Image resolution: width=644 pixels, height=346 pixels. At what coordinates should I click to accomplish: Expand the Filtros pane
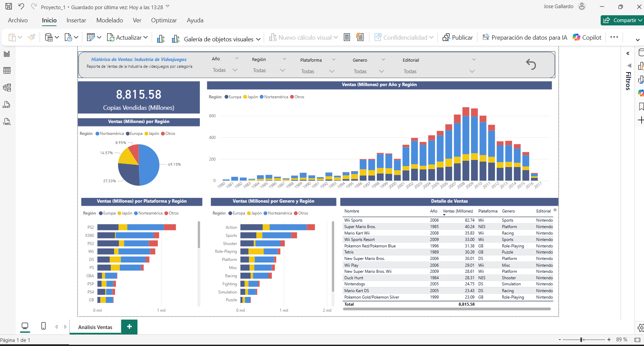tap(628, 54)
